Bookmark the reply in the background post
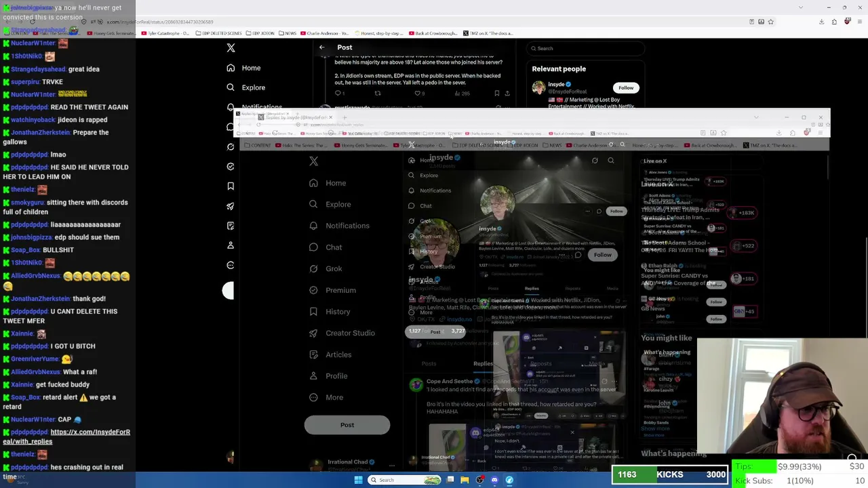 497,94
